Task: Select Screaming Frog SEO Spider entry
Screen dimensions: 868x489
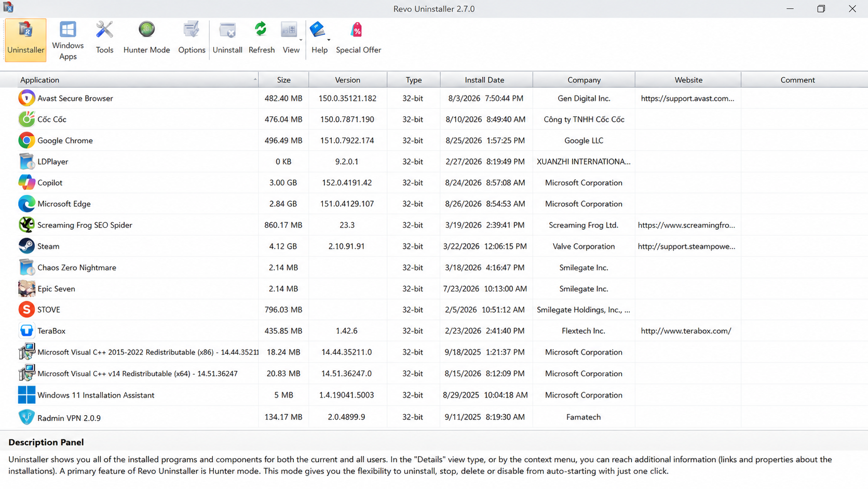Action: 434,225
